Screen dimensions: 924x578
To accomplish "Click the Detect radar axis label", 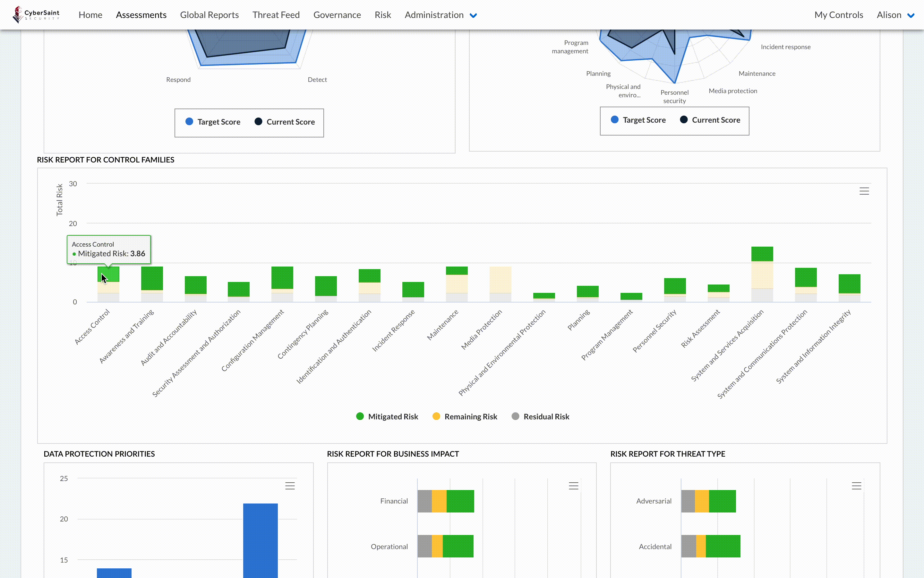I will (317, 80).
